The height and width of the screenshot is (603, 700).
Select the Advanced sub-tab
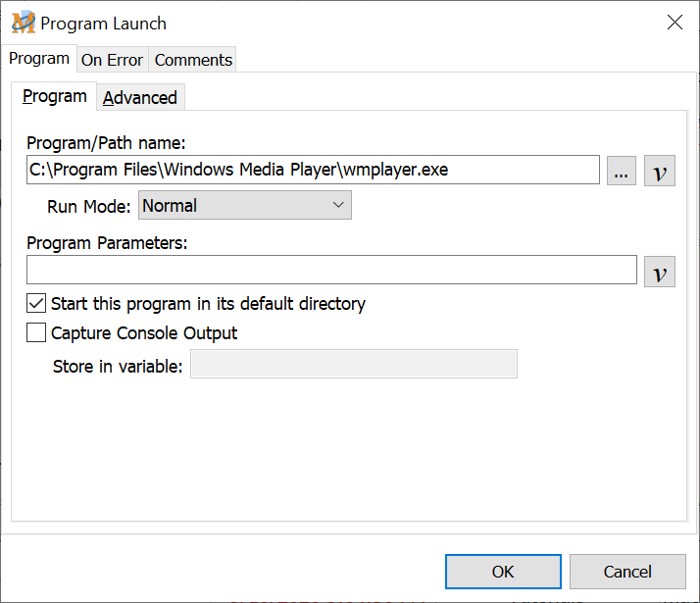click(140, 98)
